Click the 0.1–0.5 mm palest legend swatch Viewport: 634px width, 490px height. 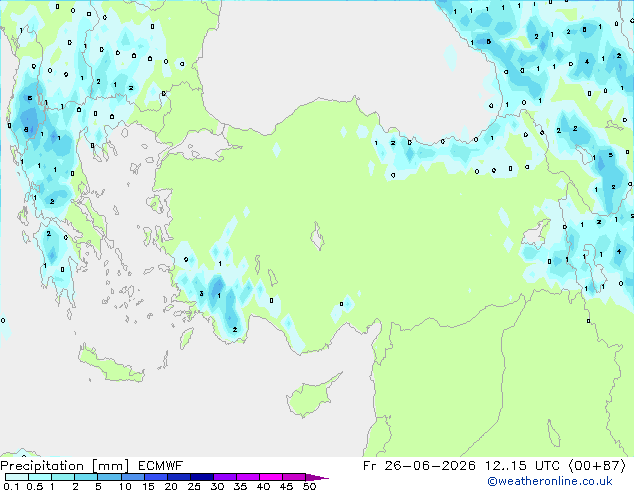tap(17, 477)
